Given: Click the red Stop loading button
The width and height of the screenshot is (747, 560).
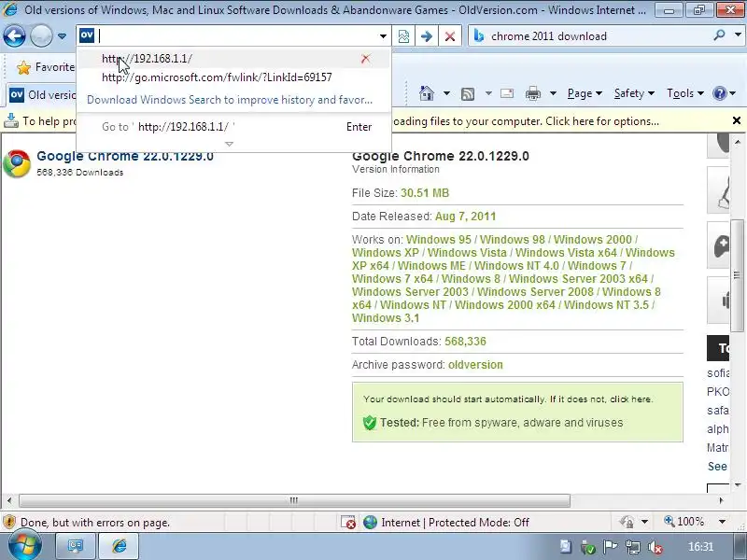Looking at the screenshot, I should [x=450, y=36].
